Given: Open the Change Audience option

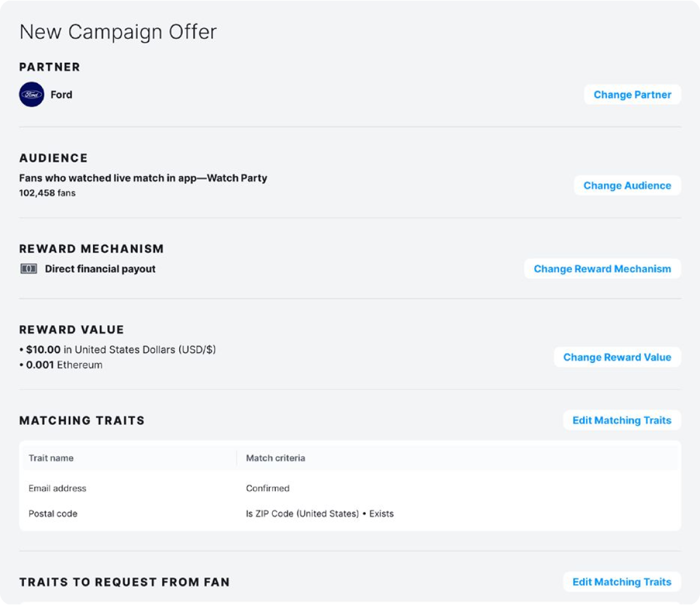Looking at the screenshot, I should pyautogui.click(x=627, y=185).
